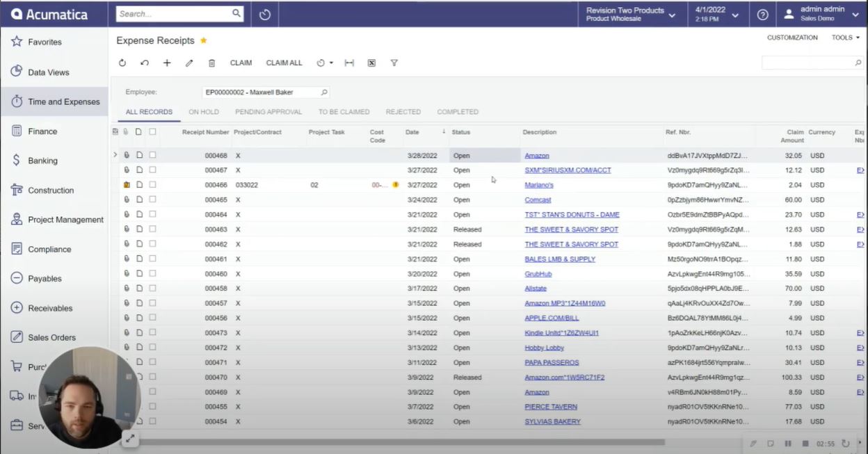Click the note icon in row 000468
The image size is (868, 454).
[139, 155]
